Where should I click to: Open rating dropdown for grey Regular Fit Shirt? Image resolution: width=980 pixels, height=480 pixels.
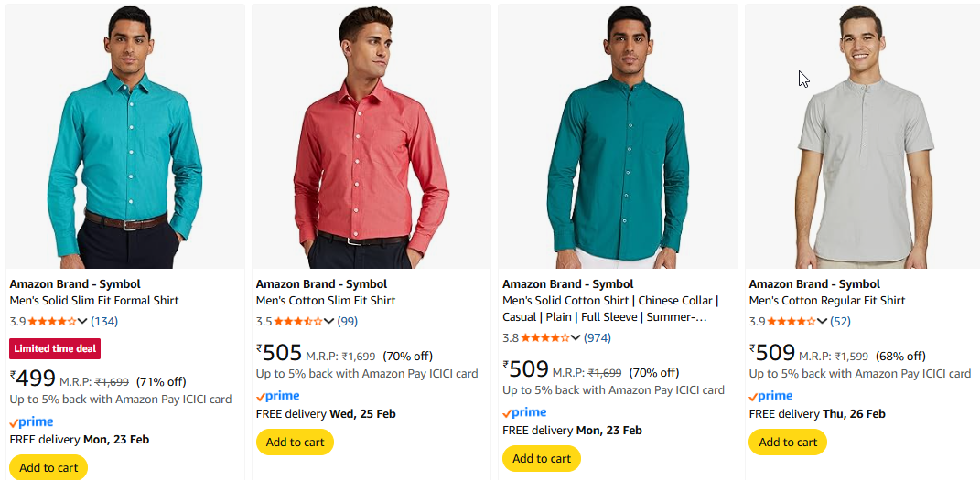pos(823,321)
